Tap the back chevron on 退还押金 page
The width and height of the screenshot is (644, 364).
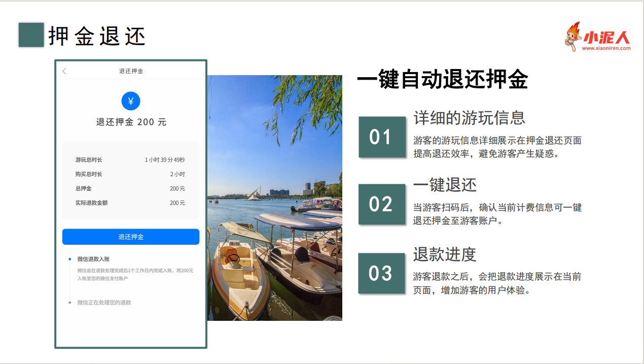63,71
